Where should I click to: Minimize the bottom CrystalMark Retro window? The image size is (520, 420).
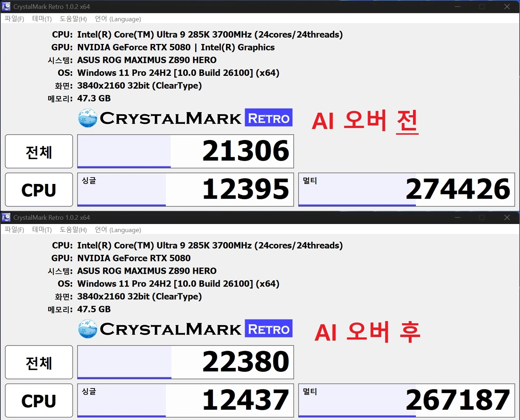(457, 217)
